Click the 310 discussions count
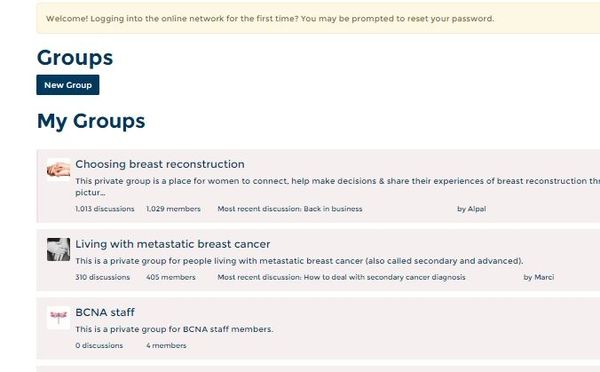 (103, 277)
